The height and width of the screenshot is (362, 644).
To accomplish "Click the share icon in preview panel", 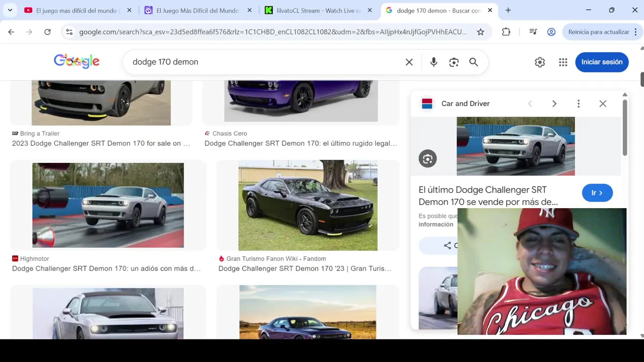I will [447, 245].
